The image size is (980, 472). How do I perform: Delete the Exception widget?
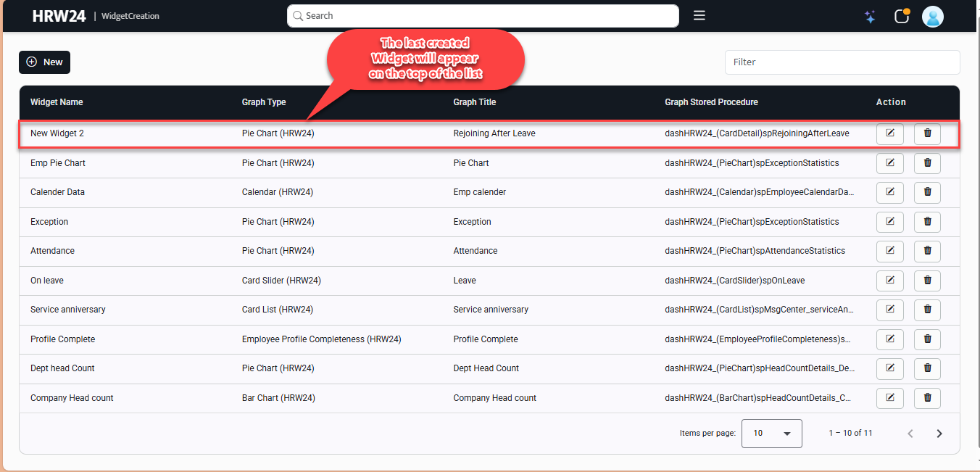click(927, 222)
